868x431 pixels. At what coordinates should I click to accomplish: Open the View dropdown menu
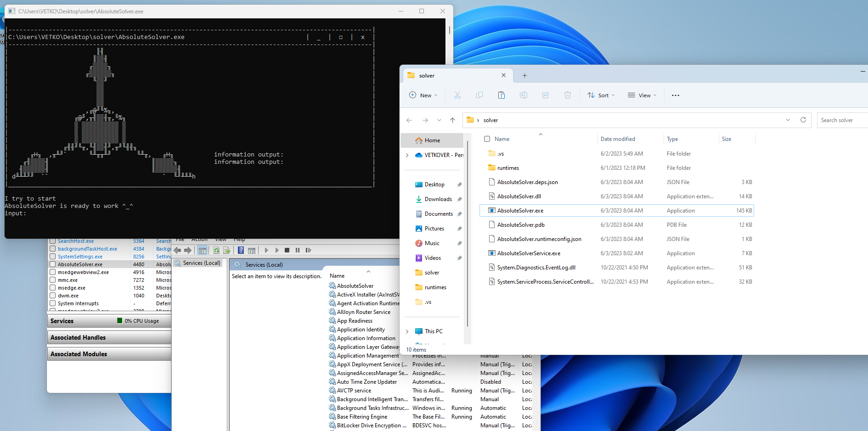[642, 95]
